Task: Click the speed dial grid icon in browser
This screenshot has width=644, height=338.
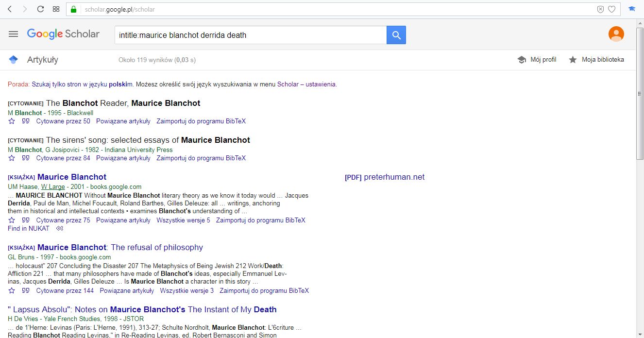Action: [56, 9]
